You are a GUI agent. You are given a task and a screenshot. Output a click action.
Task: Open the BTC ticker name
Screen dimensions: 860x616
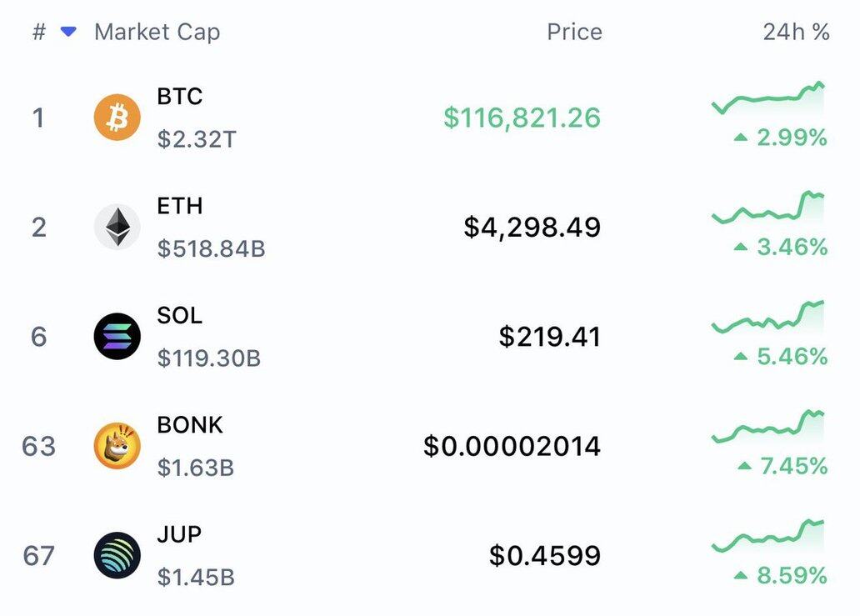[180, 97]
